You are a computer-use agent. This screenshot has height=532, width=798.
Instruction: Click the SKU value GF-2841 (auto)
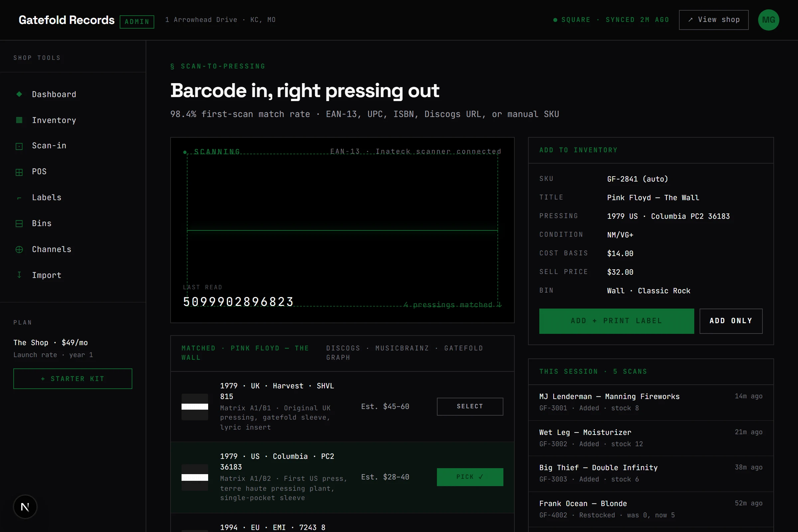637,179
